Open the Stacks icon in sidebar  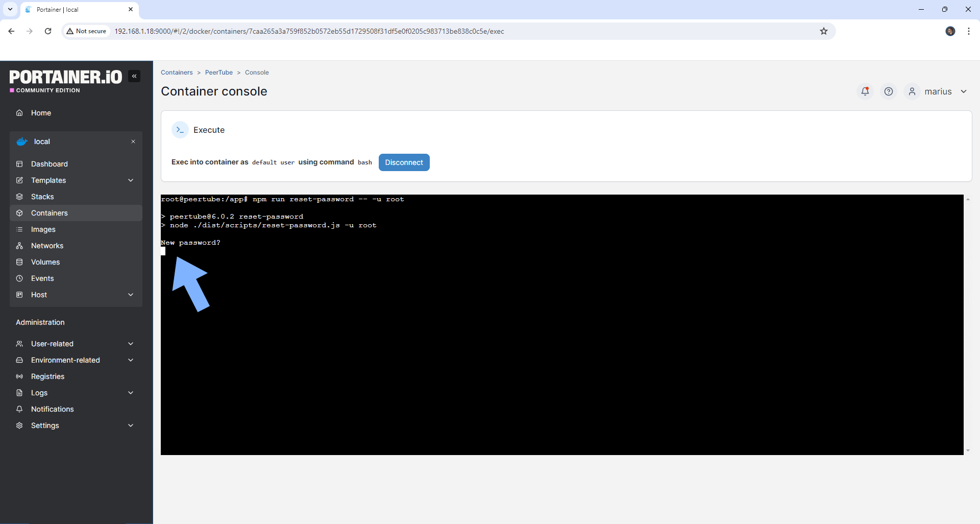19,197
